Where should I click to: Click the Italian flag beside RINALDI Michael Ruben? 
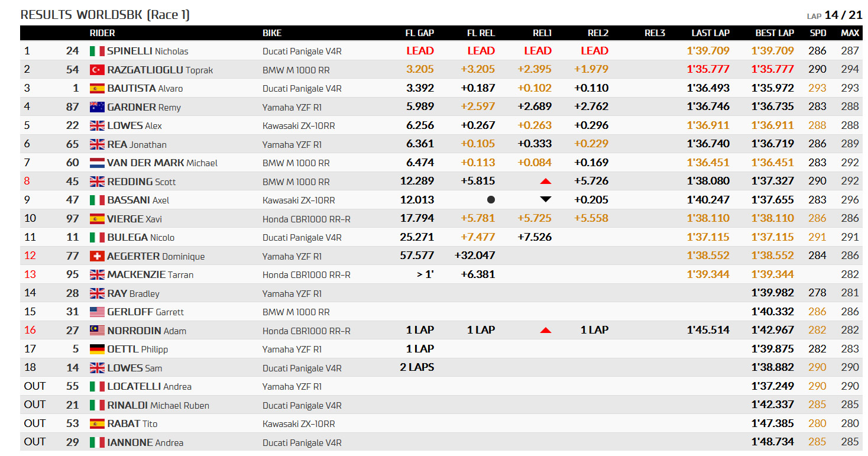click(x=97, y=405)
